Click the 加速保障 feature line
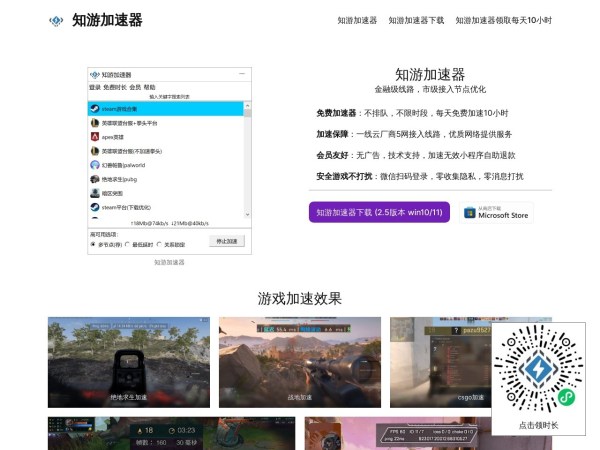600x450 pixels. pos(414,134)
